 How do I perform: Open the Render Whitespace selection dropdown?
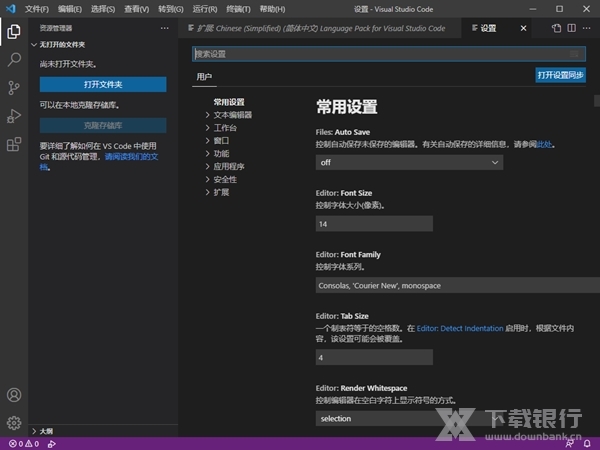tap(409, 419)
